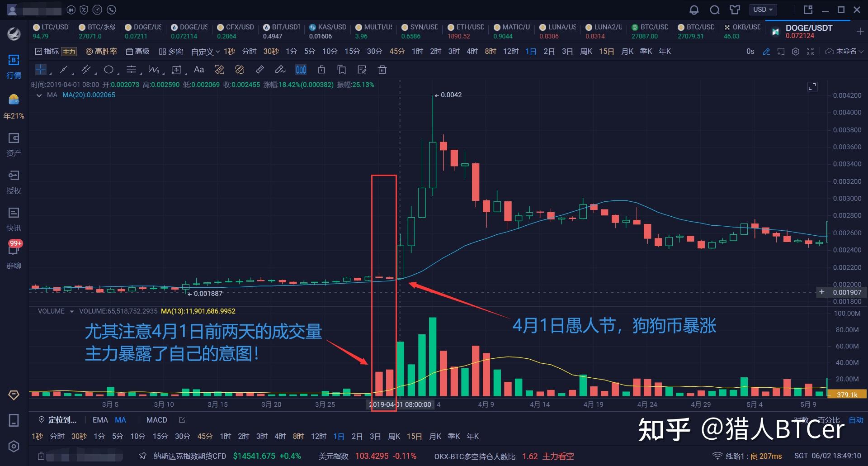Switch to the ETH/USD ticker tab
Screen dimensions: 868x466
(x=466, y=31)
